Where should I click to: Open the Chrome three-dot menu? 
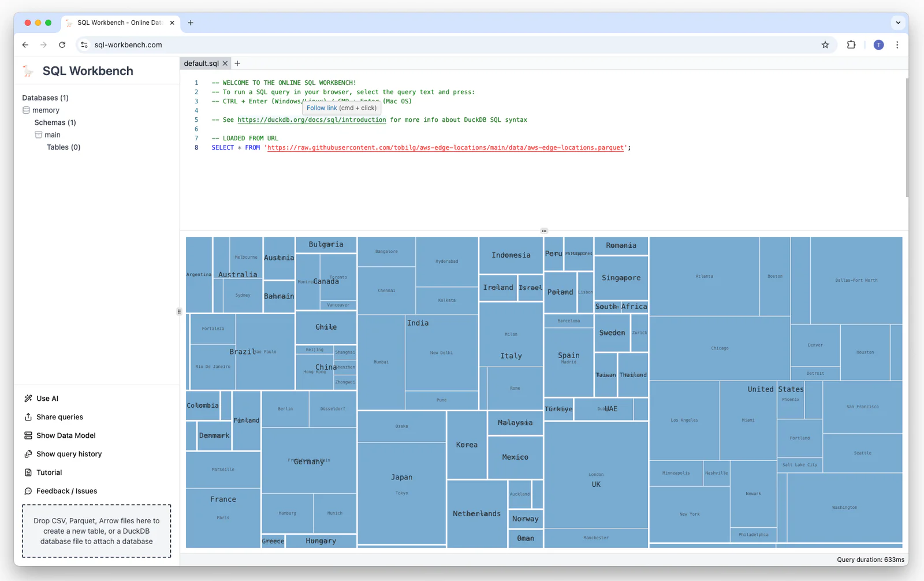click(897, 44)
